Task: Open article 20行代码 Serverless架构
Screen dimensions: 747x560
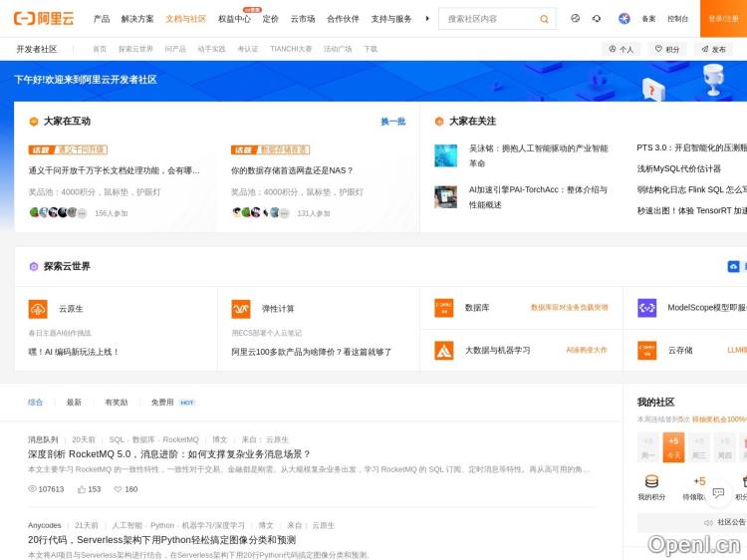Action: tap(162, 539)
